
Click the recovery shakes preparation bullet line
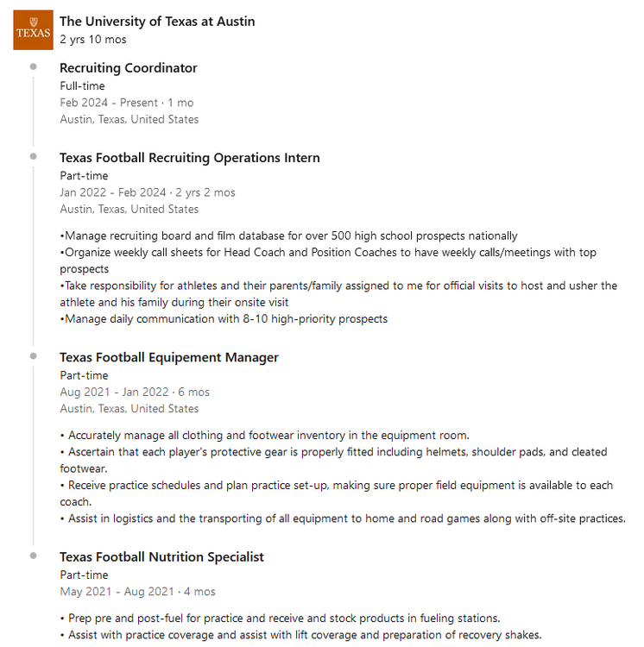(300, 635)
